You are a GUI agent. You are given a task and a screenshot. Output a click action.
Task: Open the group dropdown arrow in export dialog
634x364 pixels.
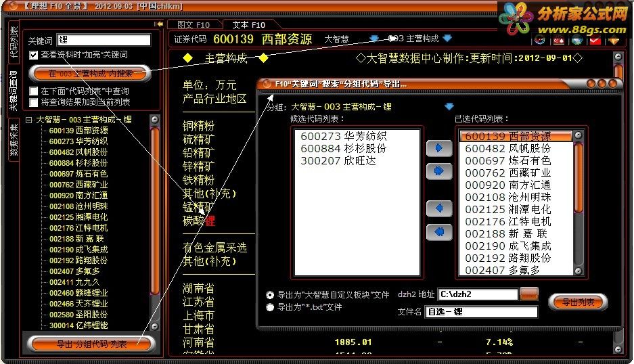(x=449, y=107)
